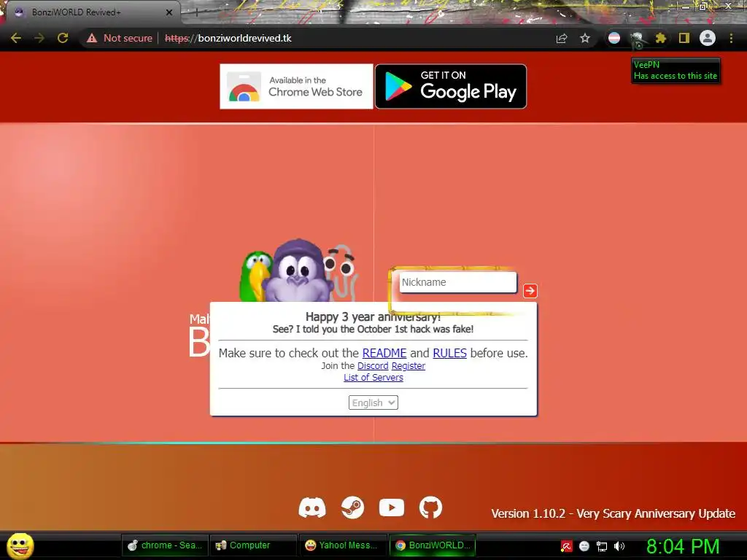Submit nickname with the red arrow button
The image size is (747, 560).
coord(530,290)
